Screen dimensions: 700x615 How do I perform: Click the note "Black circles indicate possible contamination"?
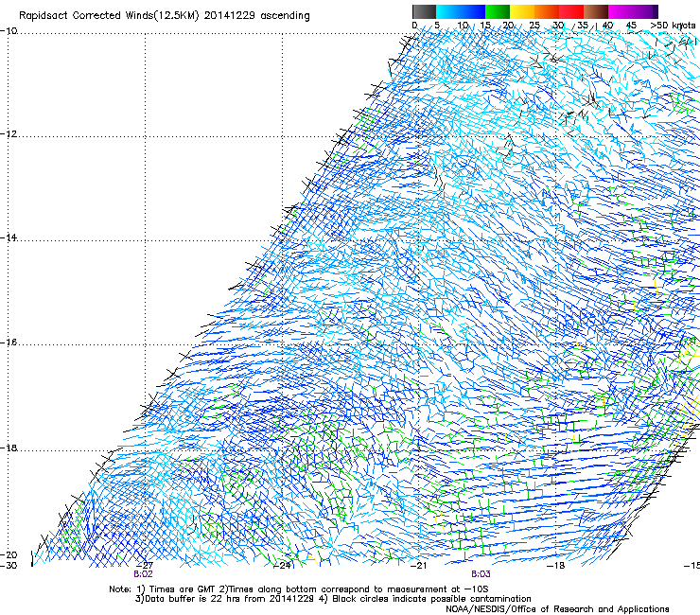[x=431, y=599]
